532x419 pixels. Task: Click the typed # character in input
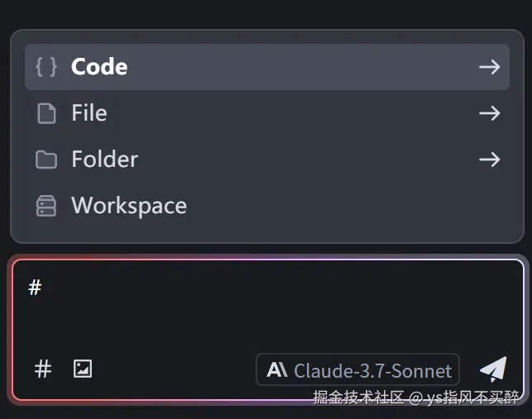35,288
